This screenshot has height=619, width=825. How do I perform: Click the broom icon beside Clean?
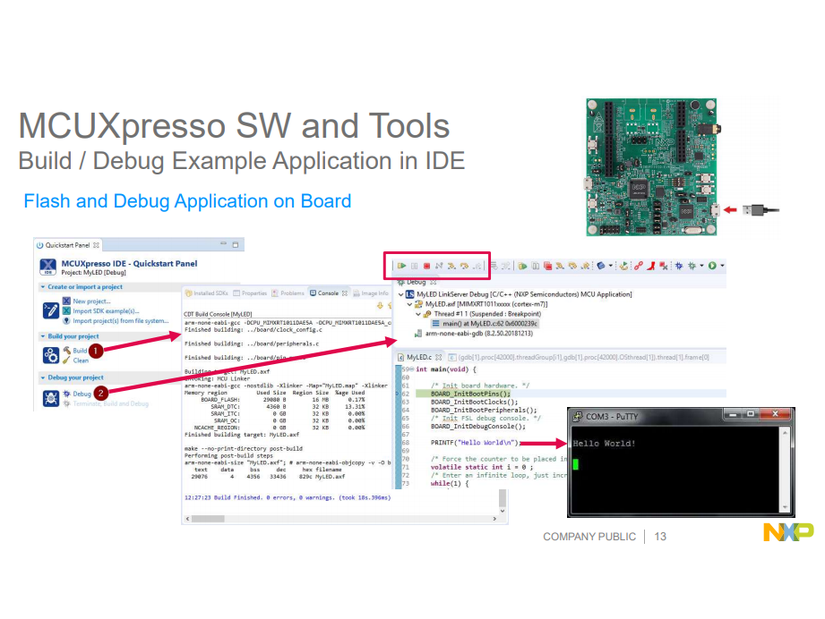tap(66, 360)
